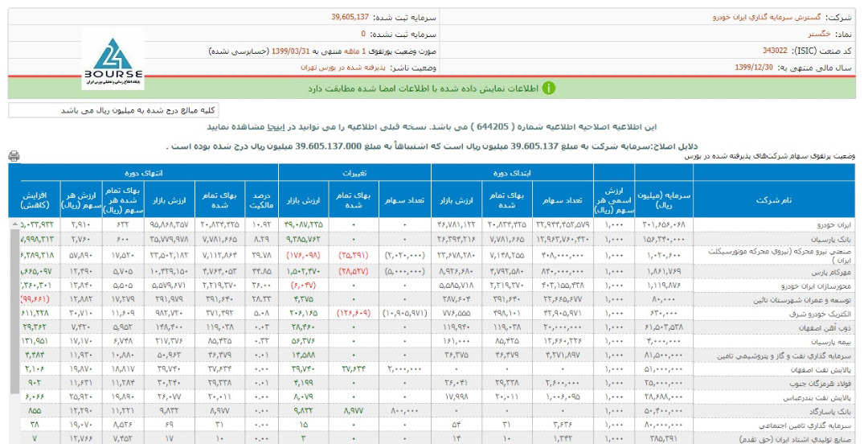Click the درصد مالکیت column header

tap(261, 200)
